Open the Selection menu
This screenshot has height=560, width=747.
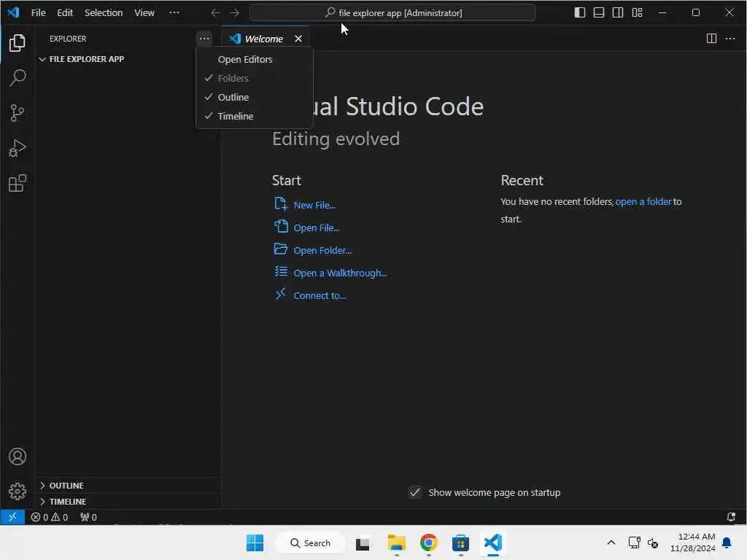[x=104, y=13]
